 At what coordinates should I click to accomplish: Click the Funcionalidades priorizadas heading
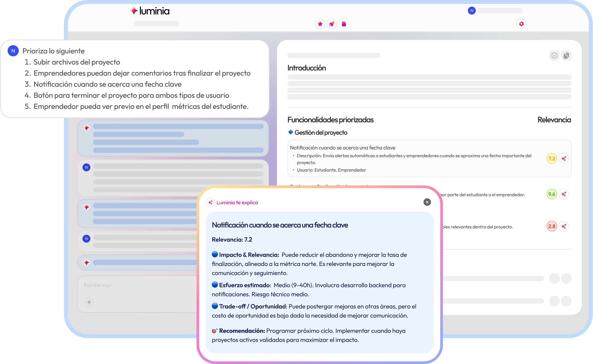pos(331,120)
